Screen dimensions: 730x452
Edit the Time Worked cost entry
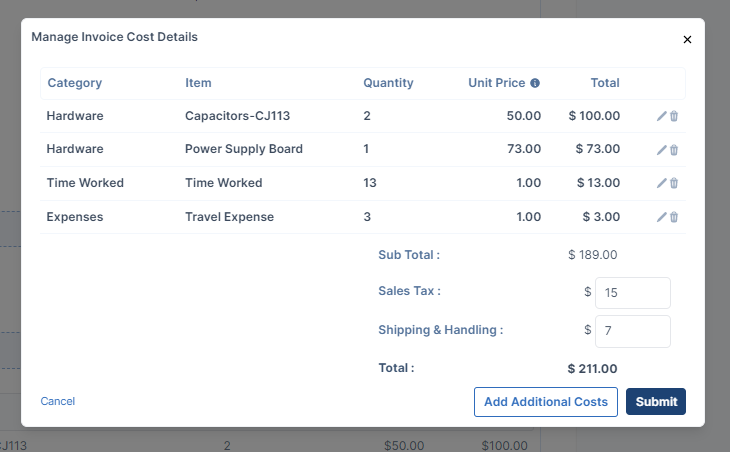pyautogui.click(x=661, y=183)
